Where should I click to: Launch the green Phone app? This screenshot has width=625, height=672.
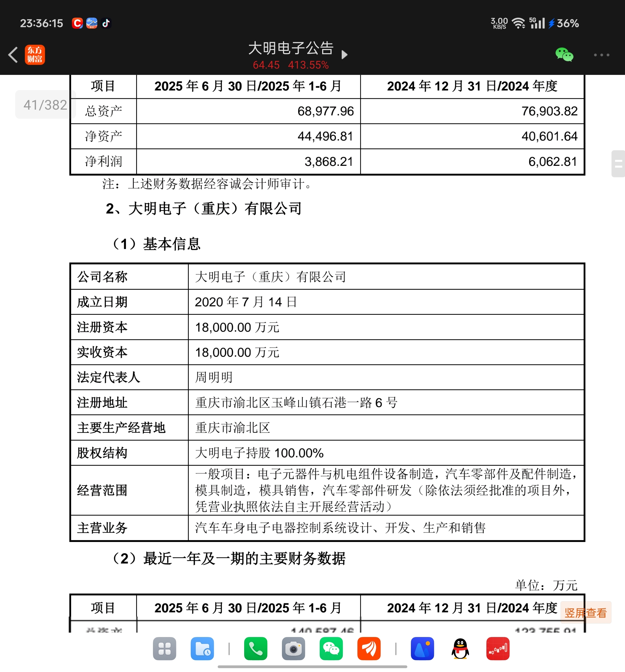pyautogui.click(x=256, y=648)
